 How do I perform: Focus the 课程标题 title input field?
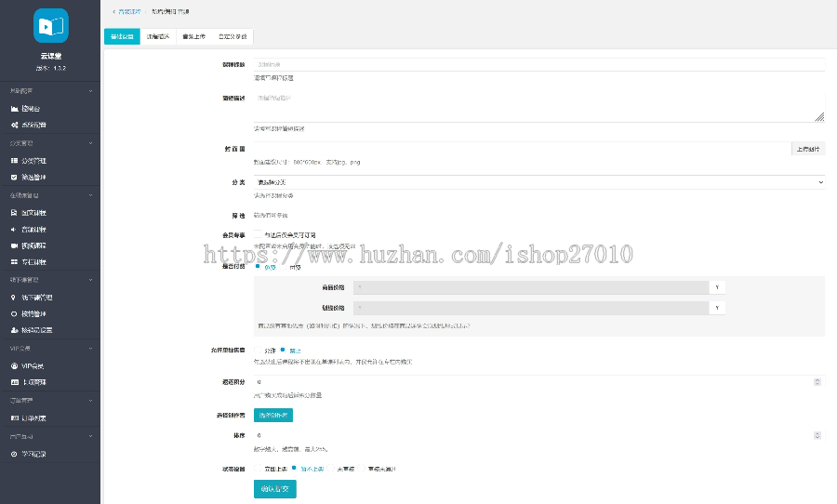(539, 64)
